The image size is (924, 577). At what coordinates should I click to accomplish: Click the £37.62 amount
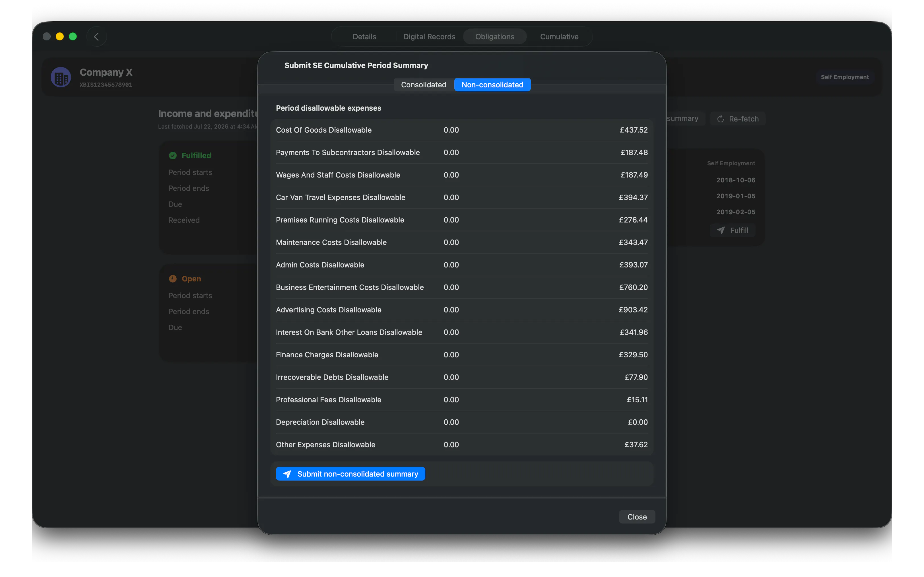pos(636,445)
